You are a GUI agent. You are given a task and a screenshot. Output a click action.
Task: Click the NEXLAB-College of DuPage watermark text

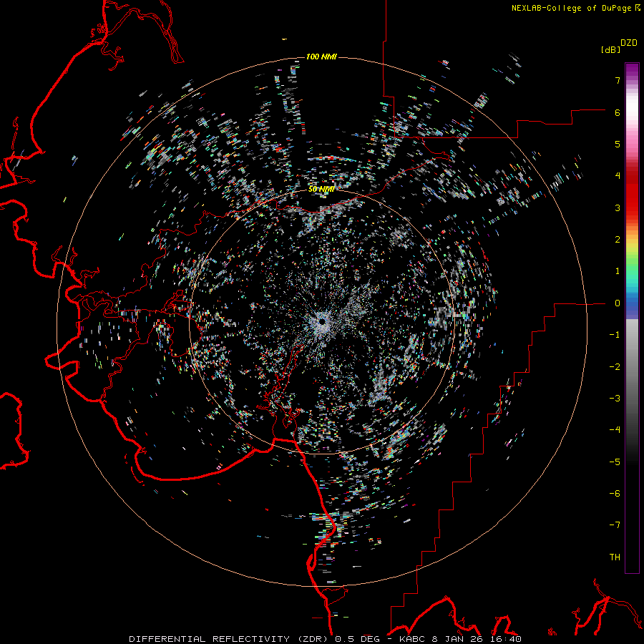571,8
